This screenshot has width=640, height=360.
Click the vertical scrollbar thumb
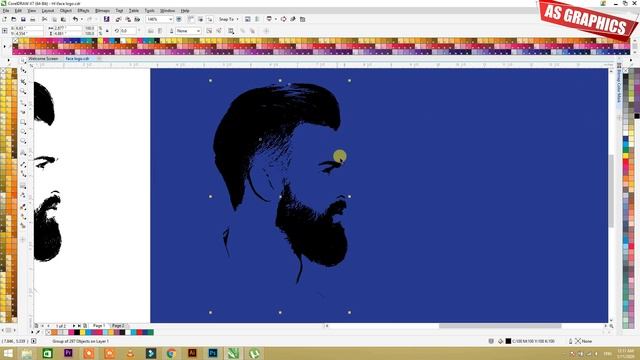[x=611, y=191]
